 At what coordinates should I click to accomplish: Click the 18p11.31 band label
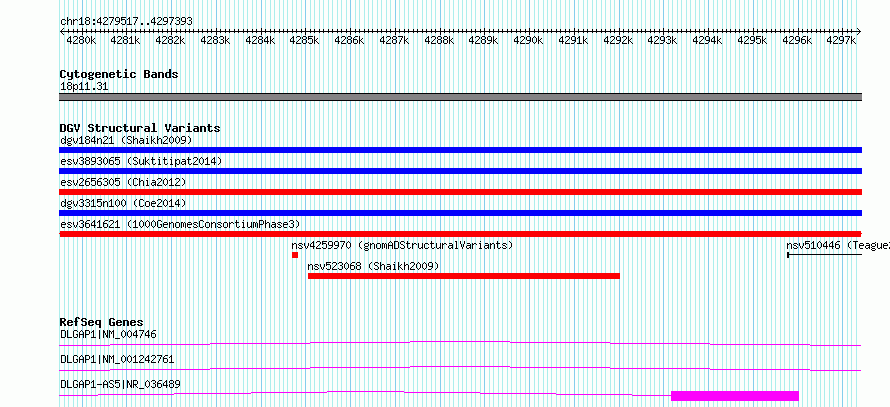point(84,87)
